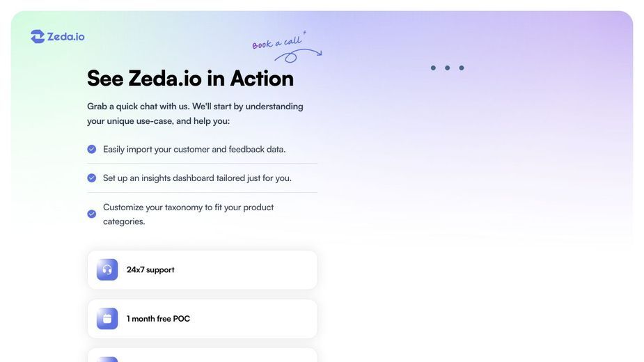Image resolution: width=644 pixels, height=362 pixels.
Task: Click the calendar icon for free POC
Action: click(107, 318)
